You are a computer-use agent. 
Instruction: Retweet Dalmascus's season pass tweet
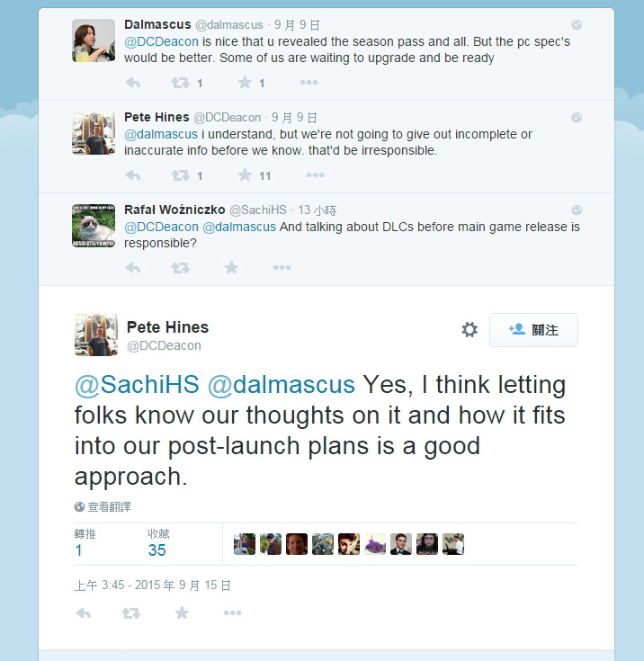[181, 83]
